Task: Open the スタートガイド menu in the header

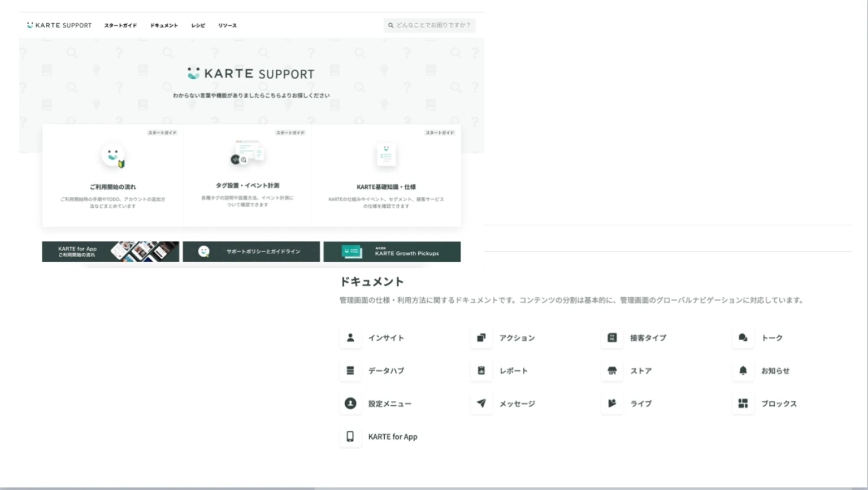Action: pyautogui.click(x=120, y=25)
